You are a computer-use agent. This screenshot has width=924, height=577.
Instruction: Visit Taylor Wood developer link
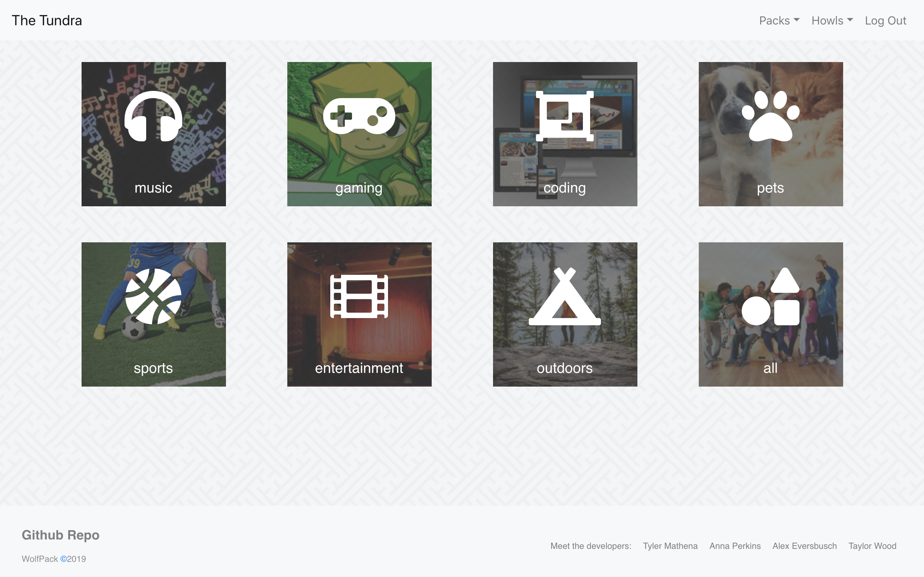pyautogui.click(x=872, y=546)
